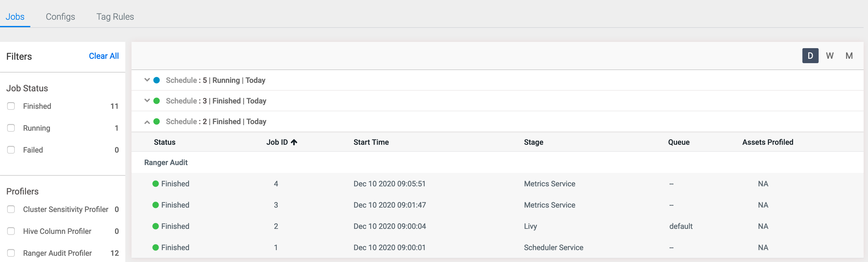868x262 pixels.
Task: Click green Finished dot for Scheduler Service job
Action: point(155,248)
